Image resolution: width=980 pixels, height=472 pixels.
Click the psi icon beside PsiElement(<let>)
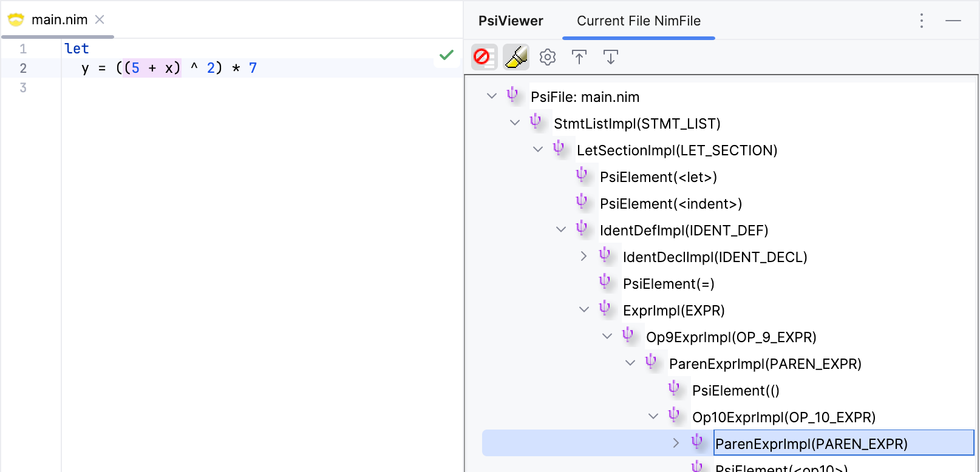click(582, 175)
